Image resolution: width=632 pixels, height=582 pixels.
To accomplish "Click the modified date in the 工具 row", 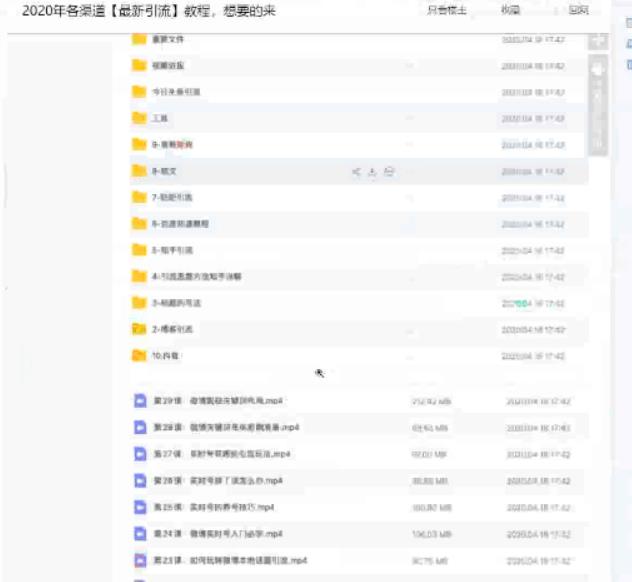I will coord(533,118).
